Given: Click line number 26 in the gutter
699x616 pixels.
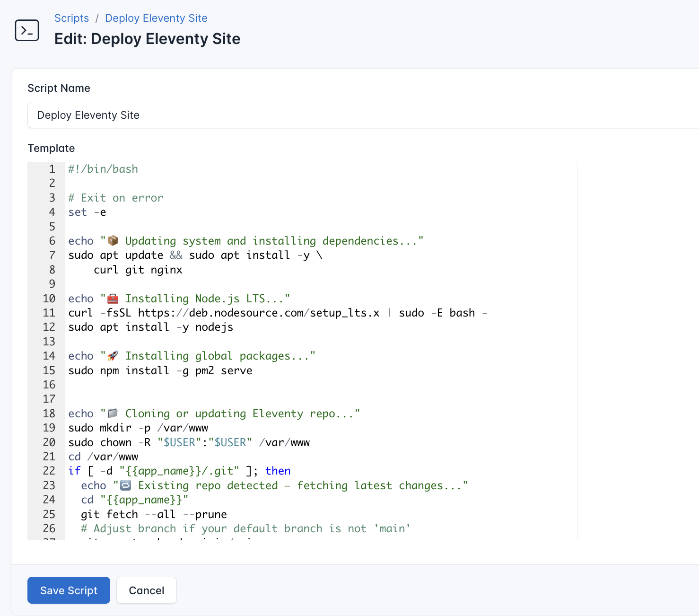Looking at the screenshot, I should [x=49, y=528].
